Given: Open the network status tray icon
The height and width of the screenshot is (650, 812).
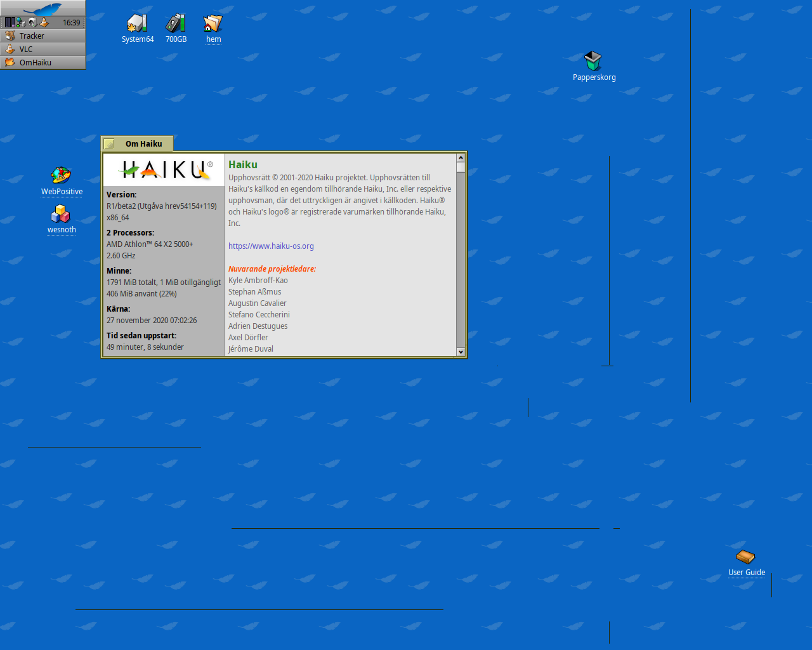Looking at the screenshot, I should 21,22.
